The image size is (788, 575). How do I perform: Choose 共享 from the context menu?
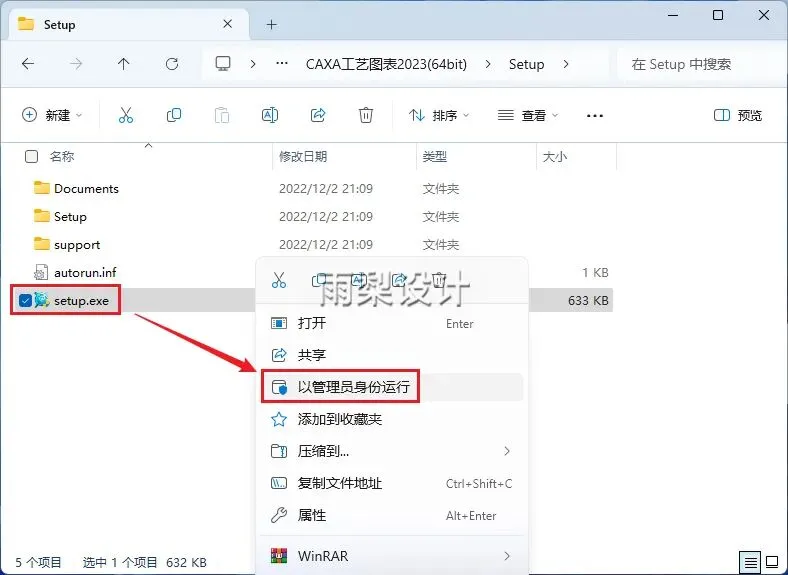click(x=392, y=355)
